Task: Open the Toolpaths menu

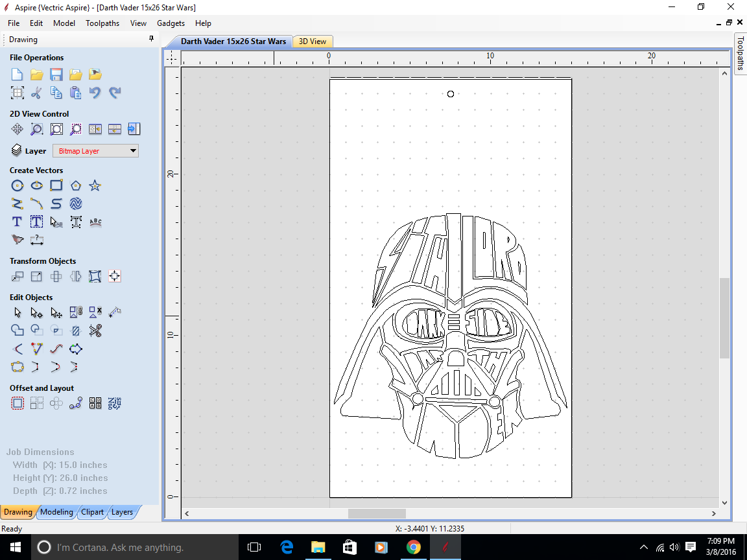Action: click(x=102, y=23)
